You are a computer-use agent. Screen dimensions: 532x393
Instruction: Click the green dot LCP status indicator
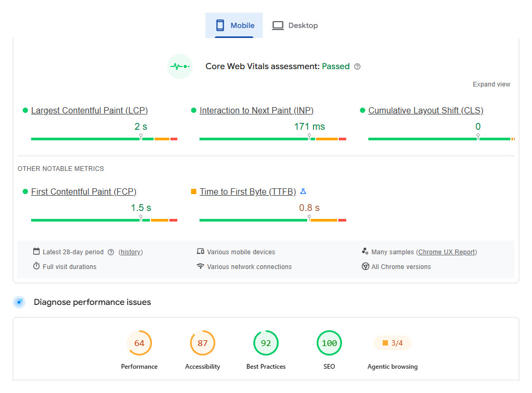25,110
